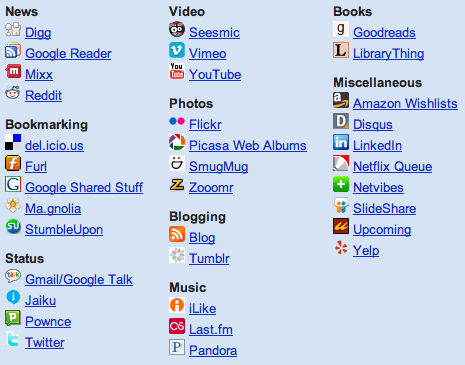
Task: Open the Mixx link
Action: (x=39, y=75)
